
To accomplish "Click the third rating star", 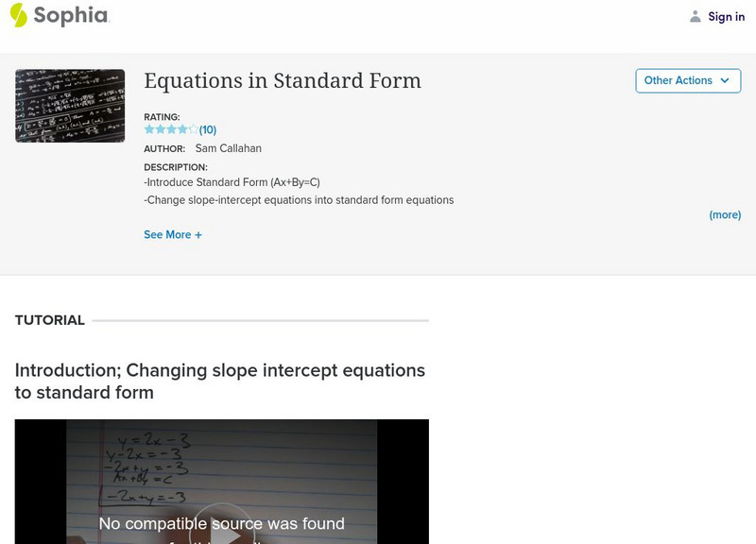I will coord(171,129).
